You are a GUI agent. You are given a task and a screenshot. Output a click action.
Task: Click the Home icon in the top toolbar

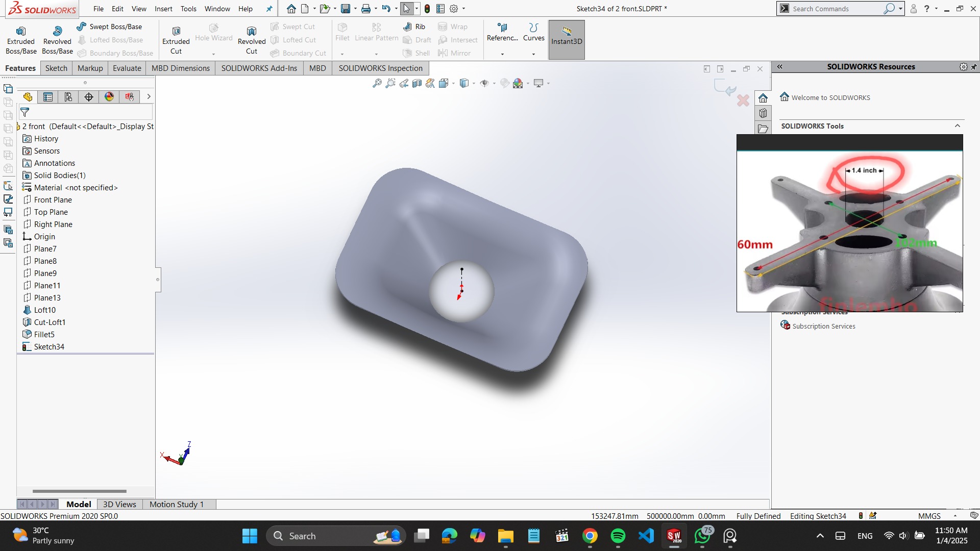[291, 9]
